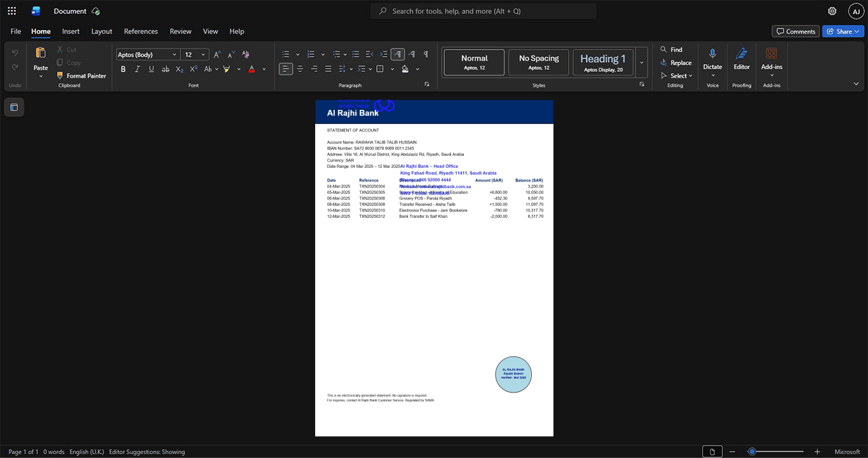Switch to the Insert tab
Screen dimensions: 868x458
coord(71,31)
